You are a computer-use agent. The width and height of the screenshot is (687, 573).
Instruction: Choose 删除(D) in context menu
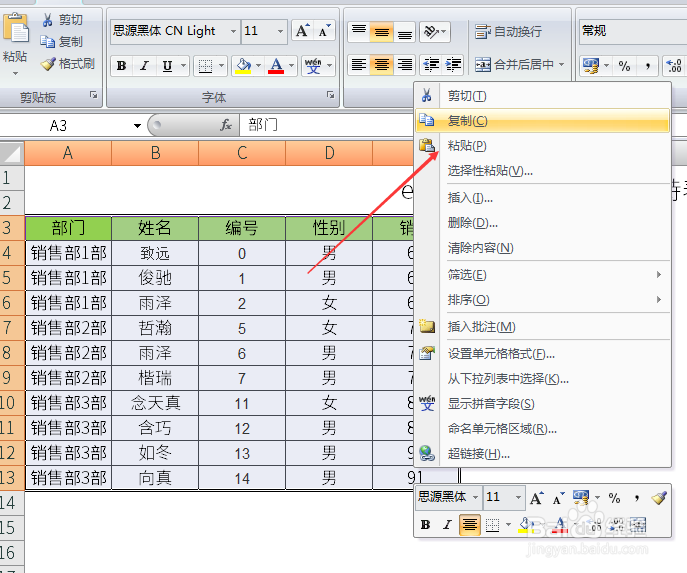coord(542,223)
